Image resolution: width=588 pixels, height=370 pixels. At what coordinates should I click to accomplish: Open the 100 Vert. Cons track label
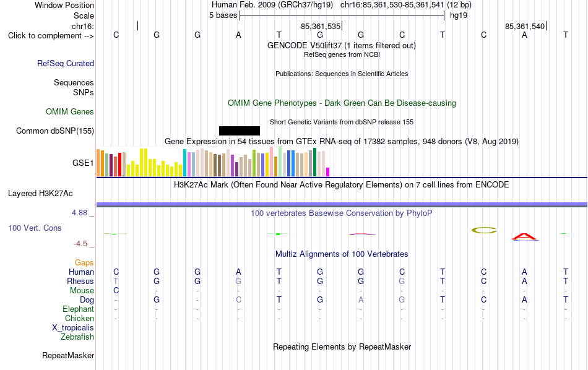click(x=35, y=228)
